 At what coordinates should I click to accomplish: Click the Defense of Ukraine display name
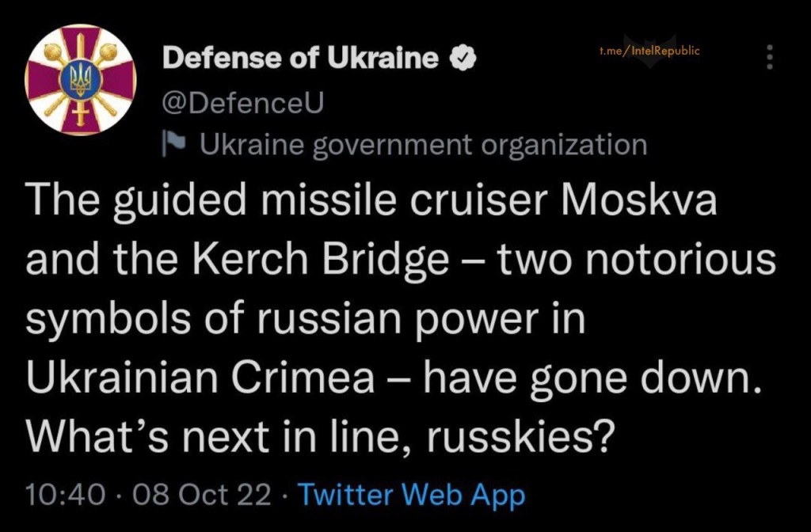299,59
